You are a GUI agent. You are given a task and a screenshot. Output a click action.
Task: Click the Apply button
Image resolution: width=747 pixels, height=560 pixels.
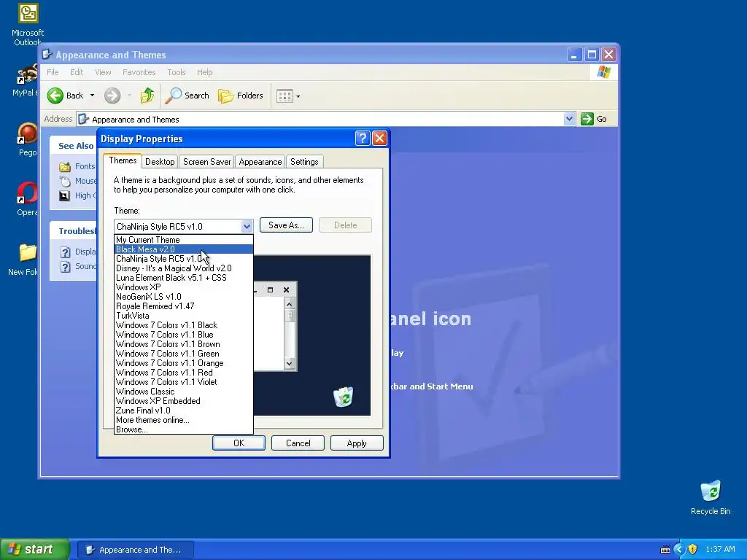click(357, 443)
